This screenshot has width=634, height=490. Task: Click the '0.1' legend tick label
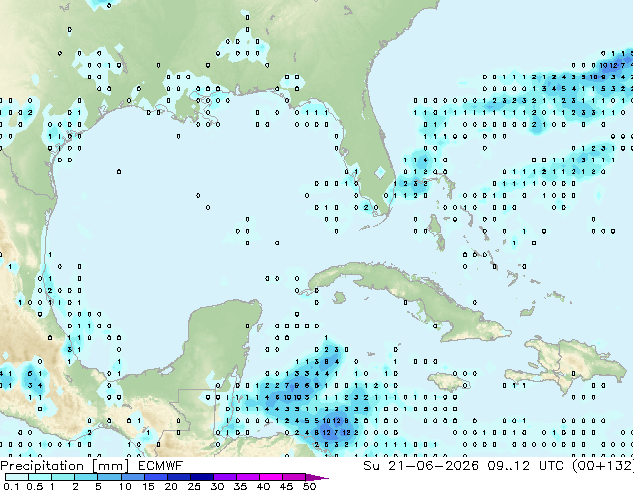click(x=11, y=486)
